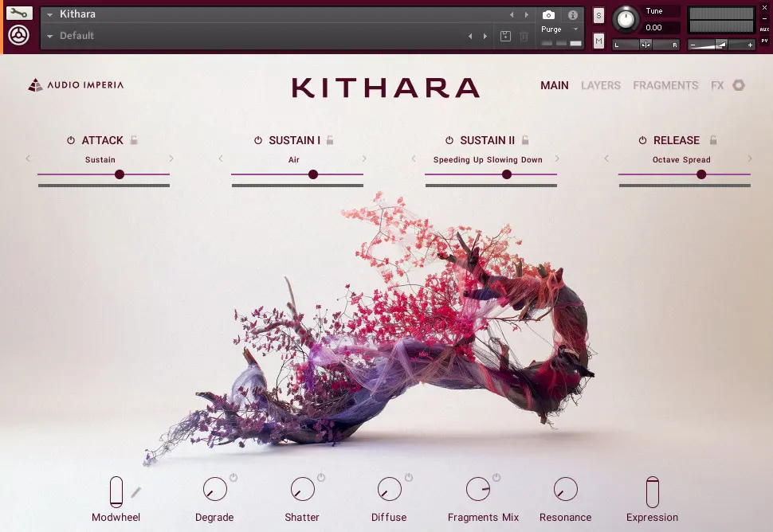Open the Speeding Up Slowing Down selector
The width and height of the screenshot is (773, 532).
tap(488, 159)
